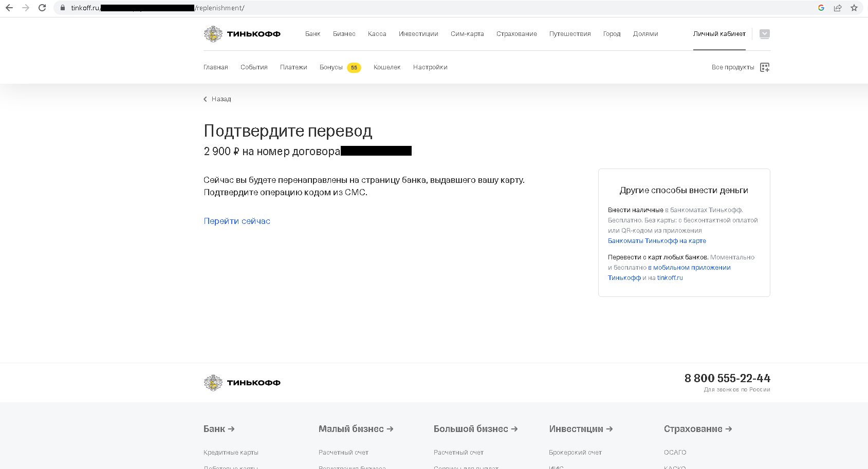Click the Перейти сейчас link
This screenshot has height=469, width=868.
pos(236,221)
